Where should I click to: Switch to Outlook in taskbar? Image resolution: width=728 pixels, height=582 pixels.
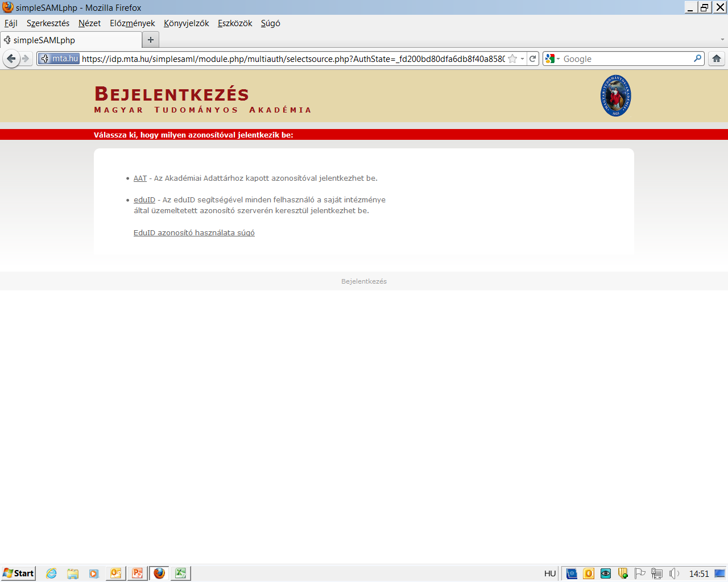coord(115,573)
